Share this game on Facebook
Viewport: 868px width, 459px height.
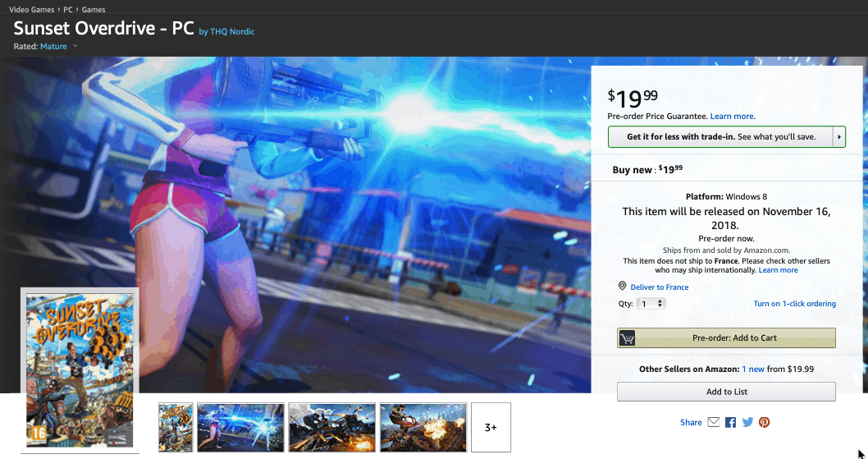(731, 422)
